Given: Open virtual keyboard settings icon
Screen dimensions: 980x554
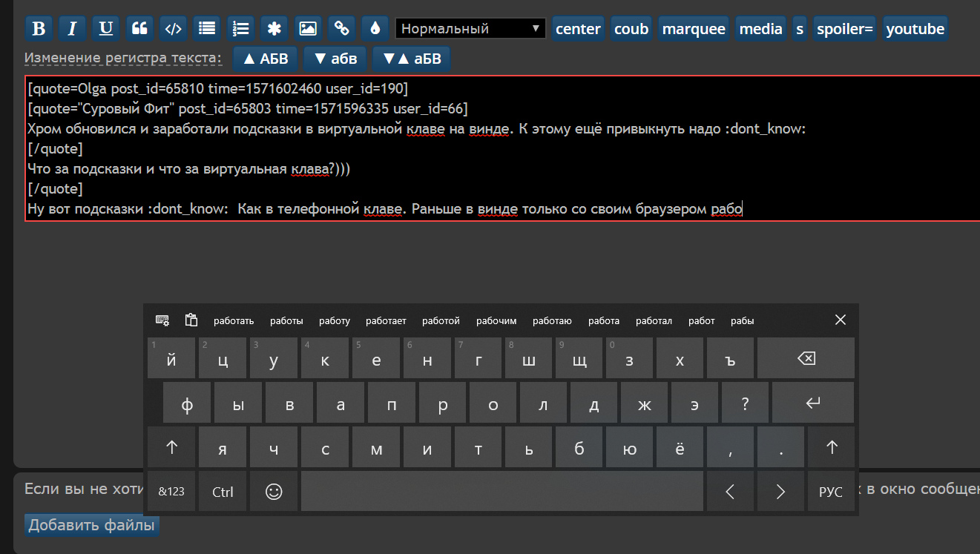Looking at the screenshot, I should pos(162,320).
